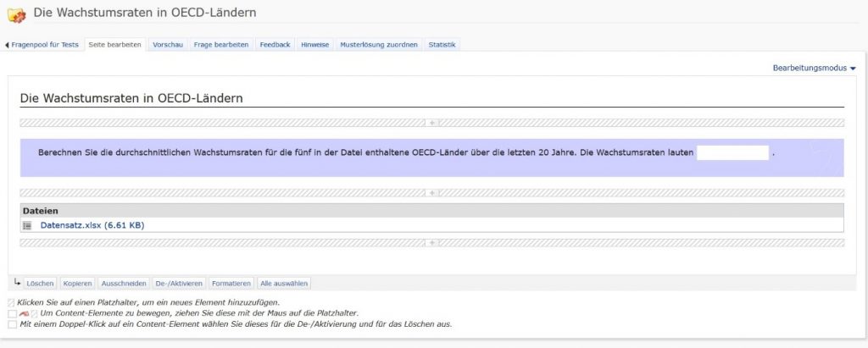Switch to the Vorschau tab
This screenshot has height=348, width=868.
pos(168,45)
